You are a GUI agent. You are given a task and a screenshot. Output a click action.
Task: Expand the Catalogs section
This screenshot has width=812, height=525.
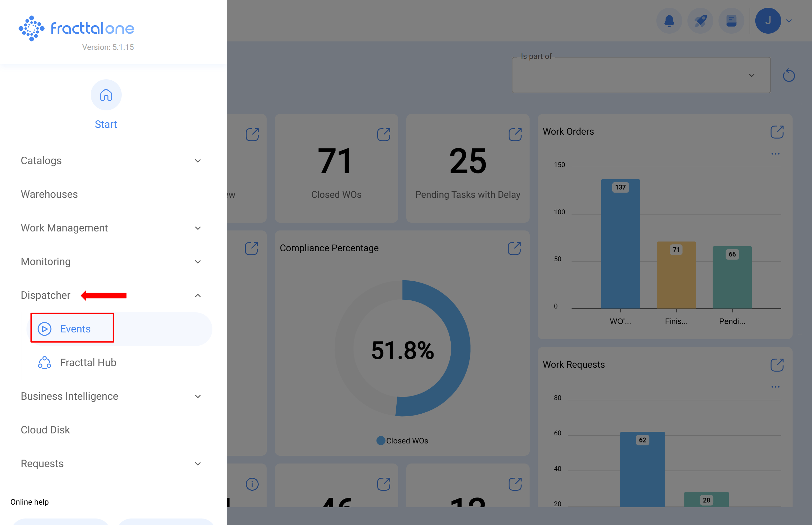198,161
